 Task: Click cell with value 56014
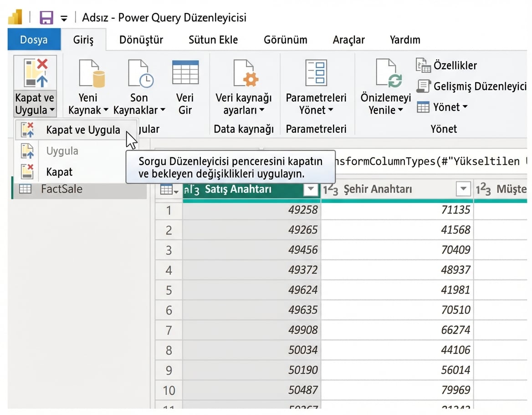pyautogui.click(x=397, y=370)
